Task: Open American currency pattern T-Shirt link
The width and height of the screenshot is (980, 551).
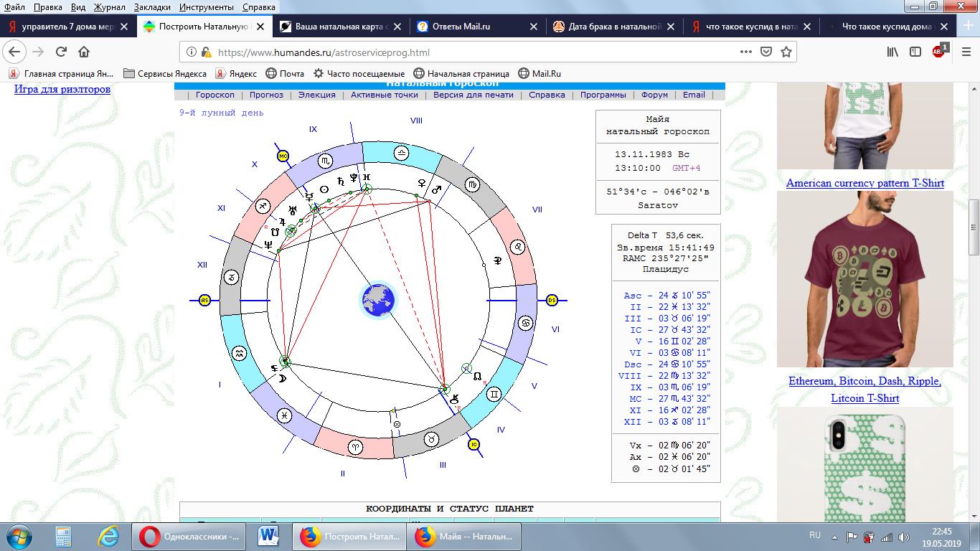Action: pyautogui.click(x=864, y=183)
